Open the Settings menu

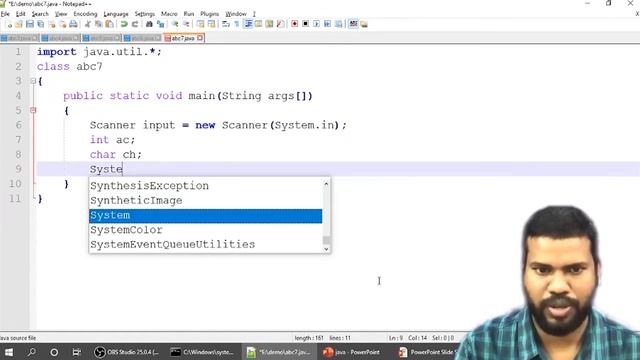pyautogui.click(x=145, y=14)
